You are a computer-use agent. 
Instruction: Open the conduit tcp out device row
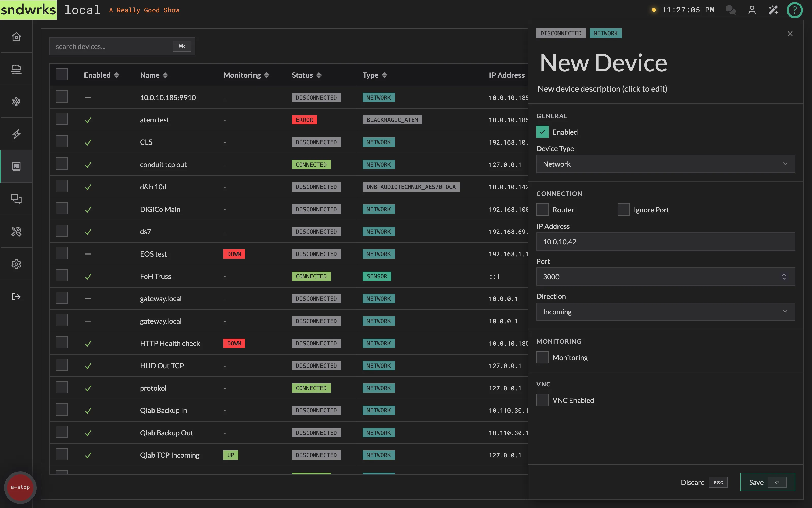pos(289,165)
